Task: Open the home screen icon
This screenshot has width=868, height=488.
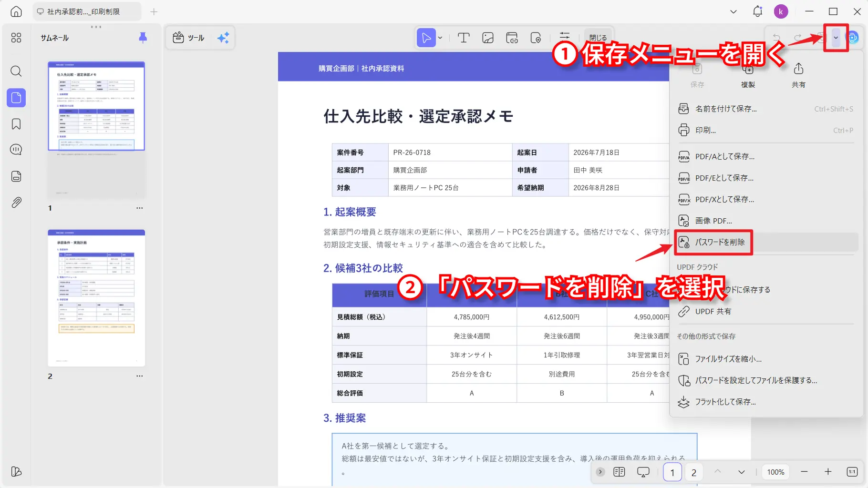Action: (x=16, y=11)
